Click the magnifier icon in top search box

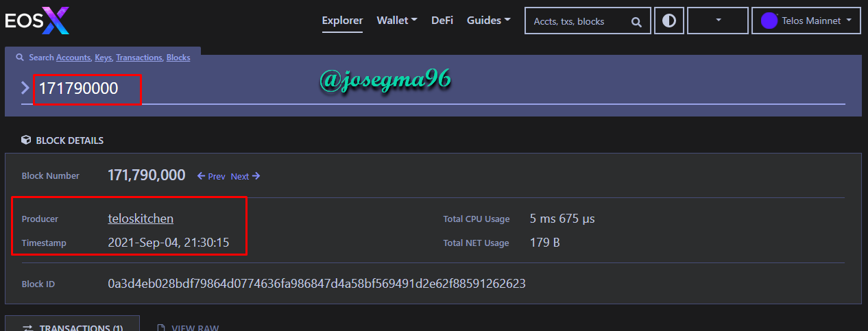[x=637, y=21]
